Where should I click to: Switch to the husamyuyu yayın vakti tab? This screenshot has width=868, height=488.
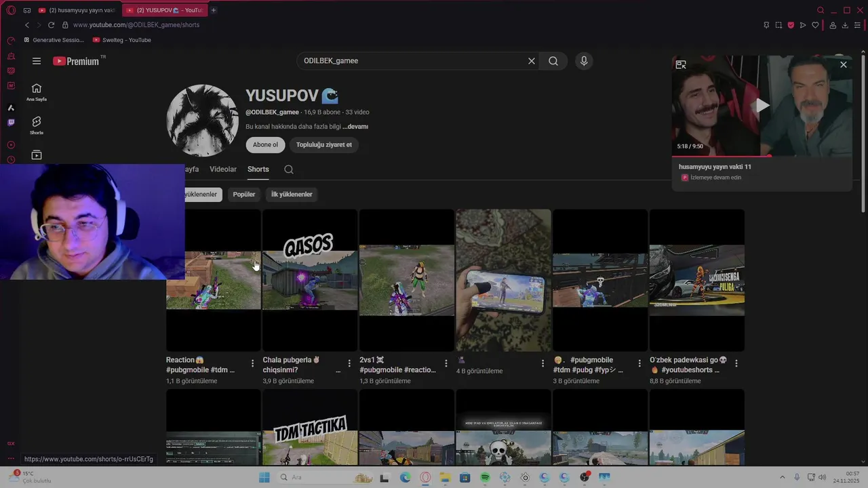(77, 10)
